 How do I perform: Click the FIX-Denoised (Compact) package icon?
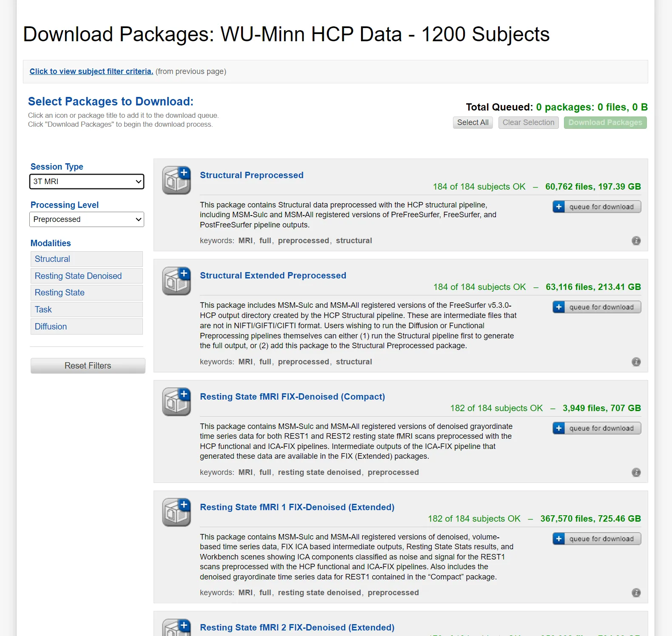177,402
